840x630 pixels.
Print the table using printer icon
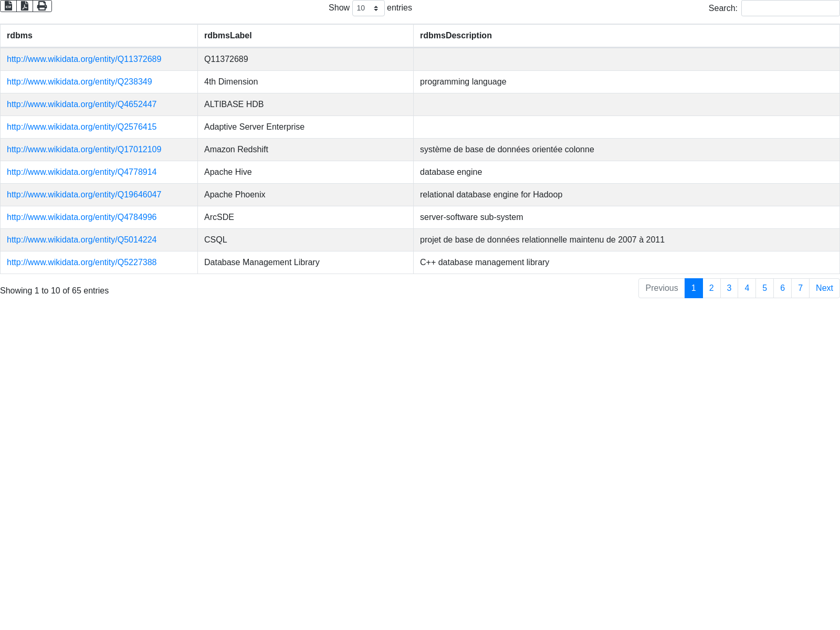tap(42, 6)
